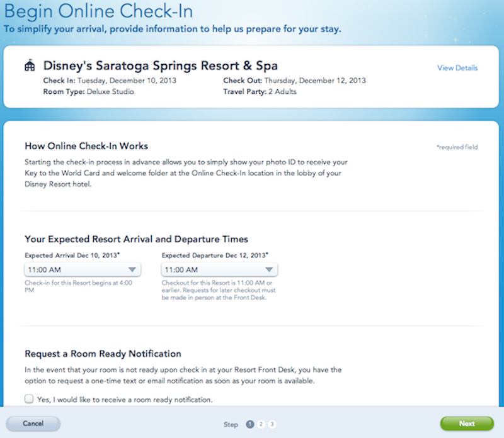This screenshot has height=438, width=504.
Task: Click the 'Expected Departure Dec 12, 2013' label
Action: (x=215, y=255)
